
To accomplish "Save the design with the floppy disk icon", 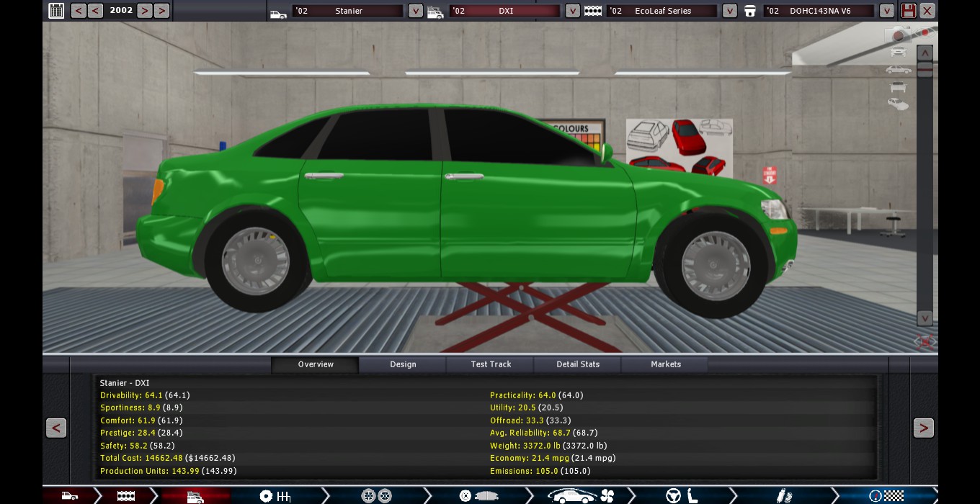I will click(x=909, y=11).
